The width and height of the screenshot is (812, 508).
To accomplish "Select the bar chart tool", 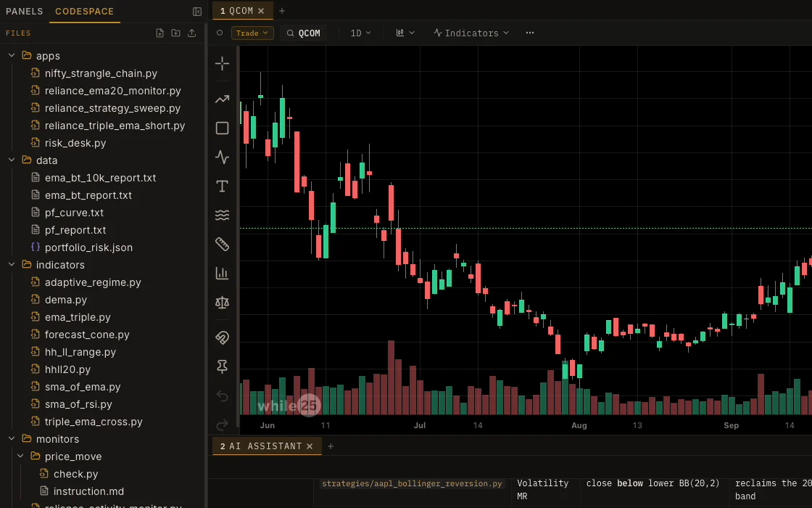I will [222, 273].
